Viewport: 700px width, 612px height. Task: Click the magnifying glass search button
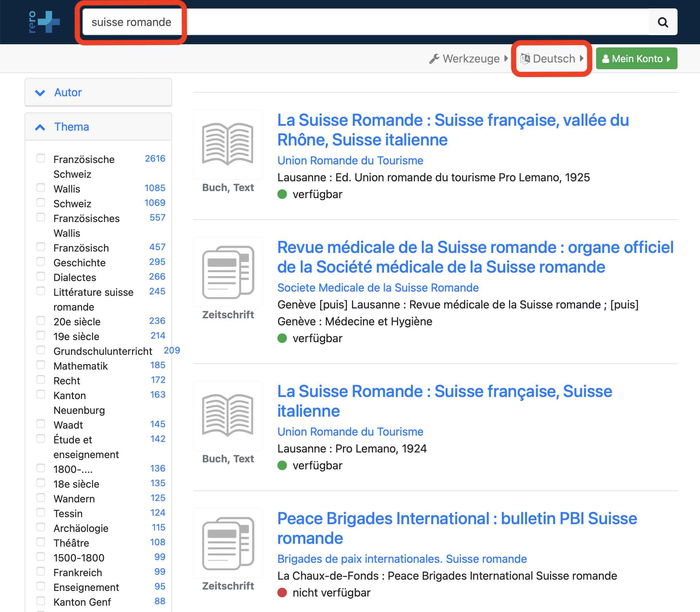(x=663, y=22)
